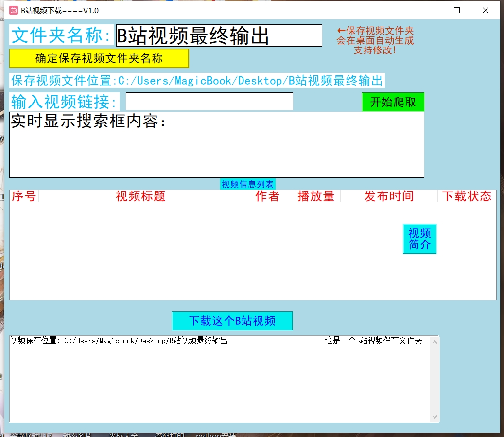
Task: Click the pink Bilibili app icon in title bar
Action: pyautogui.click(x=14, y=10)
